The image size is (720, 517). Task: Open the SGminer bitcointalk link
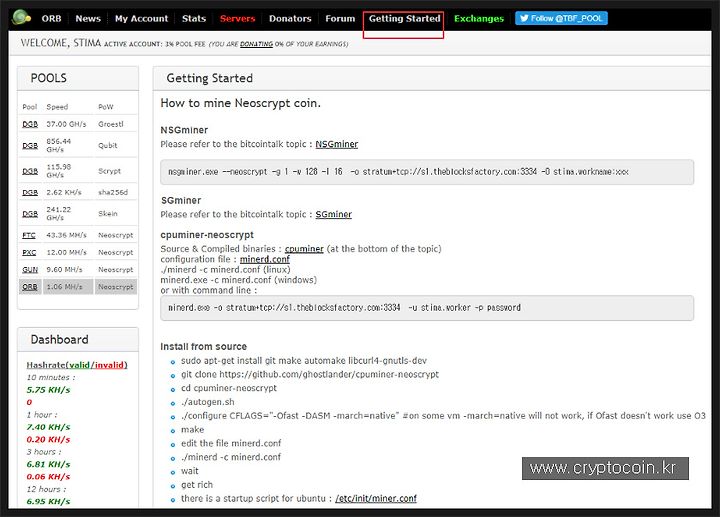(333, 214)
